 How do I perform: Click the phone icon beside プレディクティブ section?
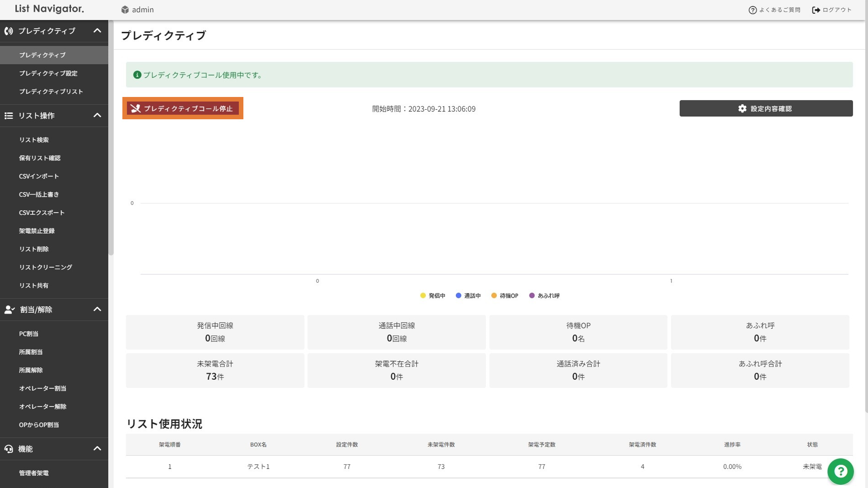click(x=9, y=31)
